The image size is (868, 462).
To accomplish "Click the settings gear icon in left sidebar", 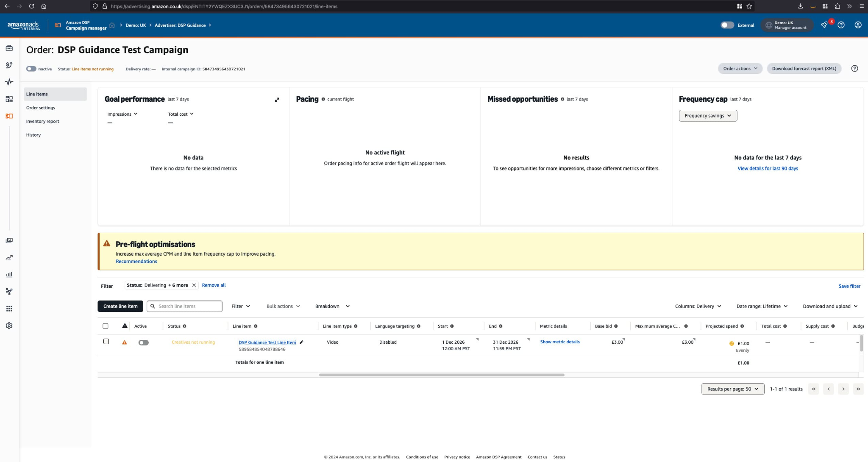I will click(x=9, y=326).
